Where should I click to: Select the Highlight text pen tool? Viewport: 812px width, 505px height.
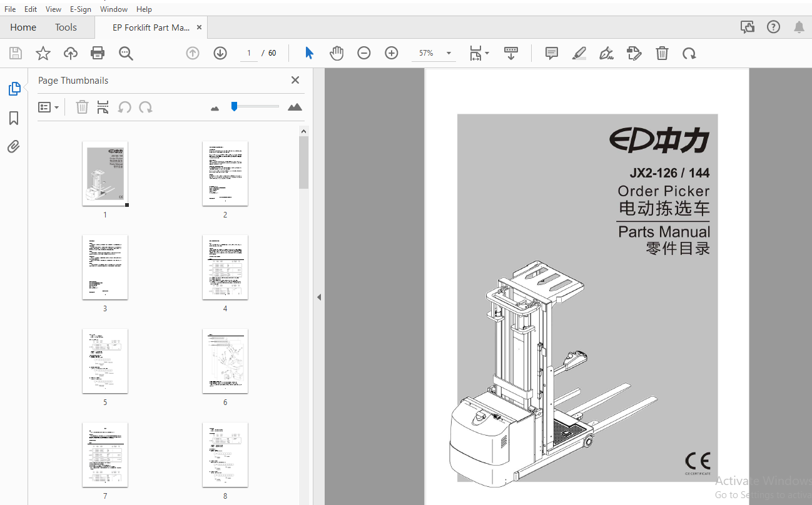pyautogui.click(x=579, y=54)
